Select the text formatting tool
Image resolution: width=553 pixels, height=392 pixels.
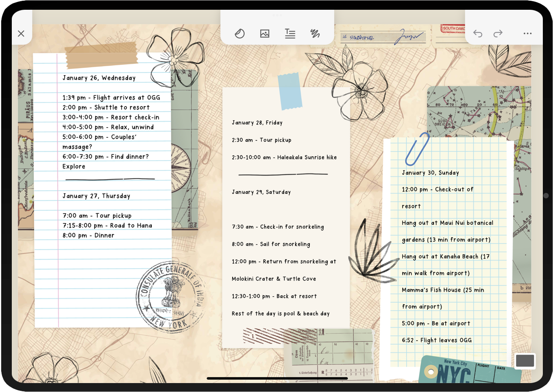(290, 33)
